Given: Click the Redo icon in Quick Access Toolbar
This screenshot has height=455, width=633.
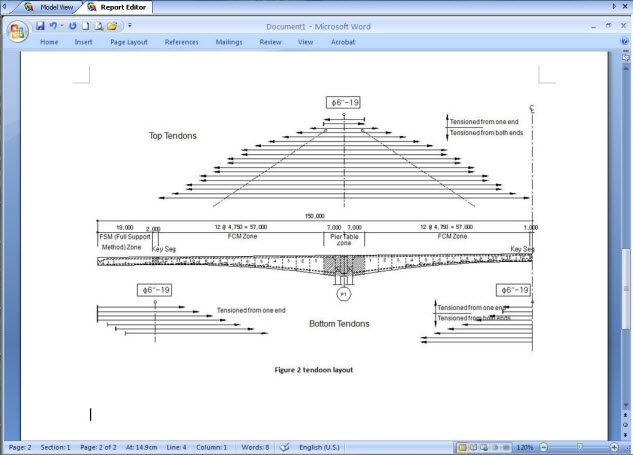Looking at the screenshot, I should click(73, 25).
